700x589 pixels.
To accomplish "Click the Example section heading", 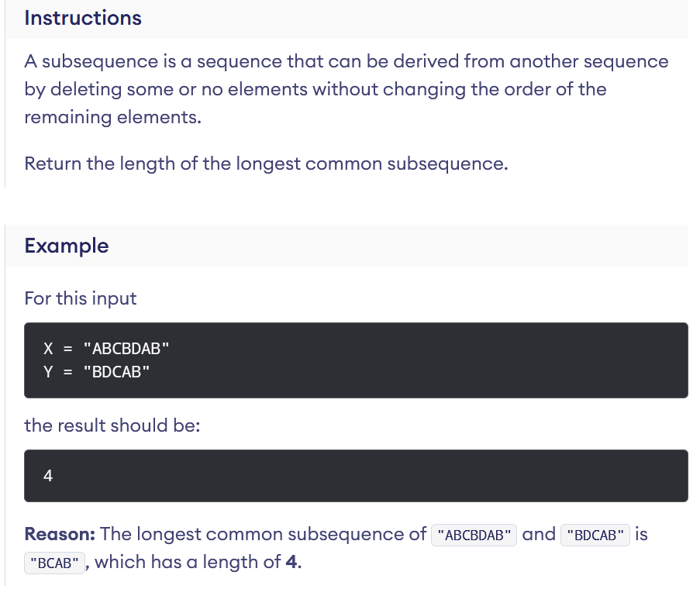I will pos(67,246).
